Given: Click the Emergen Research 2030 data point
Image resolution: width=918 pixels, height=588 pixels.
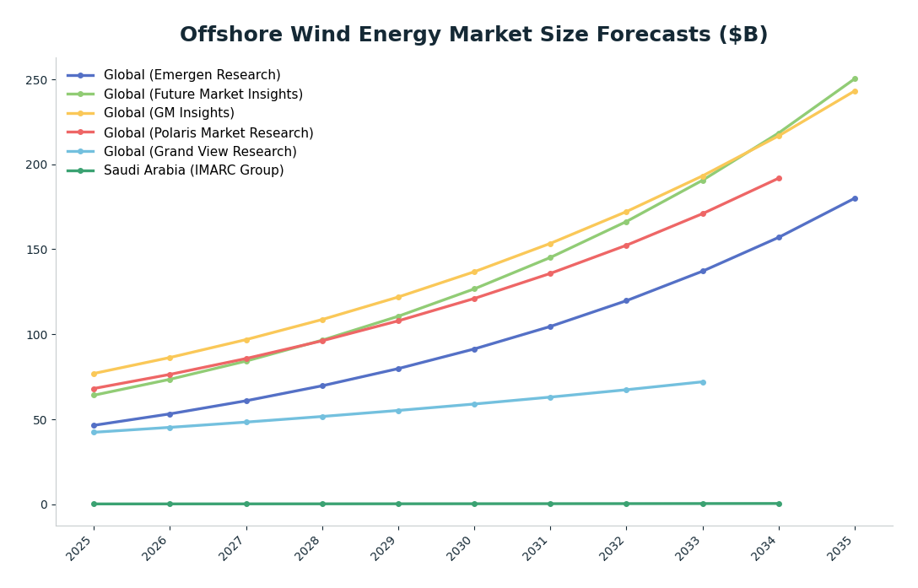Looking at the screenshot, I should (x=474, y=349).
